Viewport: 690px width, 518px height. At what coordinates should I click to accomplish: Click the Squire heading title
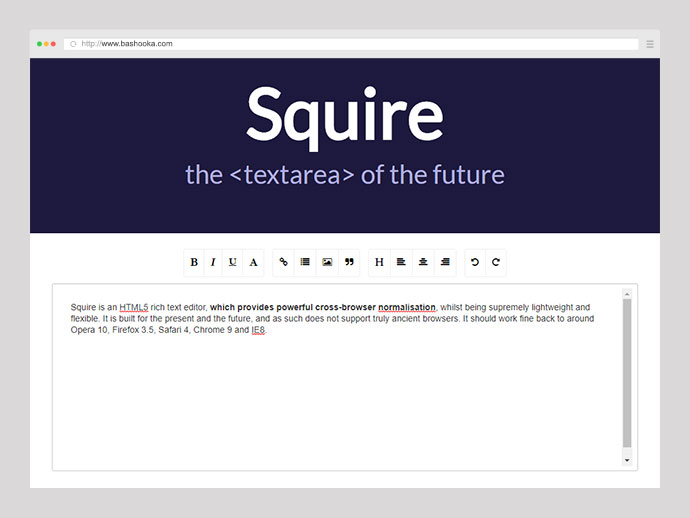coord(345,117)
